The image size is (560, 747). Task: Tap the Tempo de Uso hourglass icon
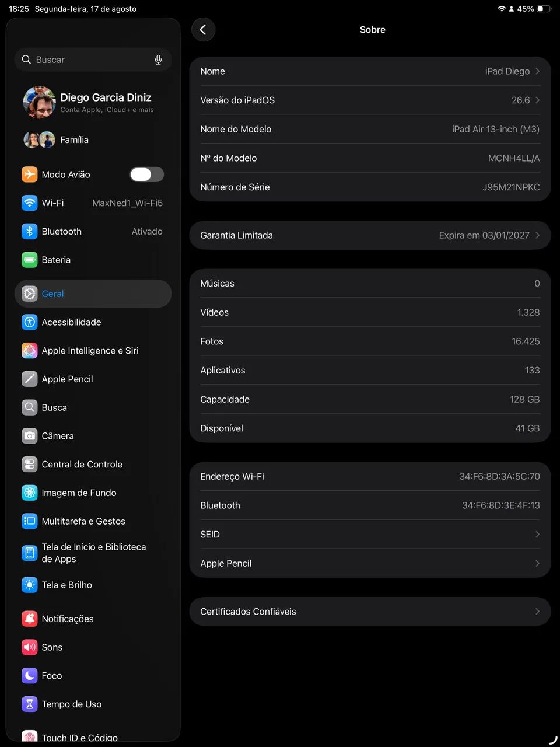[30, 704]
